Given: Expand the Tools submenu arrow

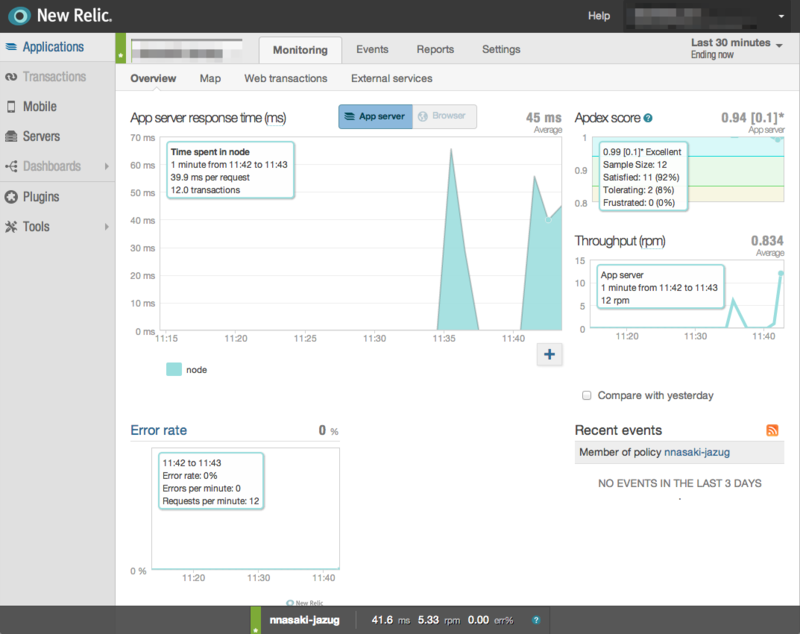Looking at the screenshot, I should click(x=106, y=226).
